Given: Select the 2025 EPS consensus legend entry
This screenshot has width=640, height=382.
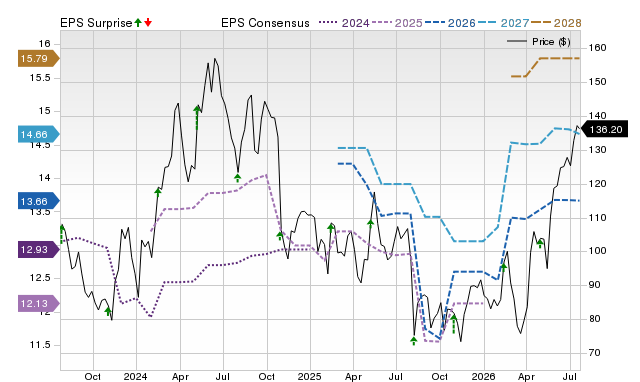Looking at the screenshot, I should pyautogui.click(x=397, y=23).
